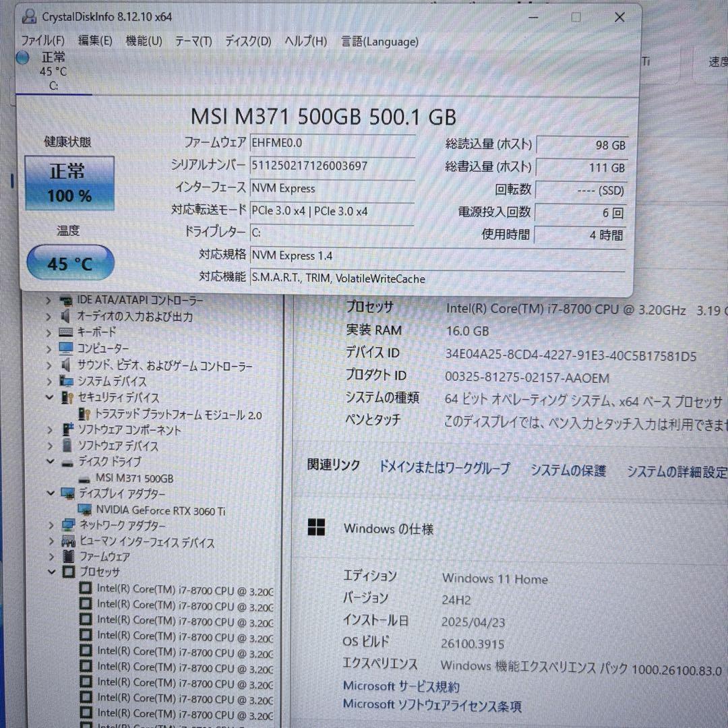Viewport: 728px width, 728px height.
Task: Click the IDE ATA/ATAPI controller icon
Action: [x=66, y=301]
